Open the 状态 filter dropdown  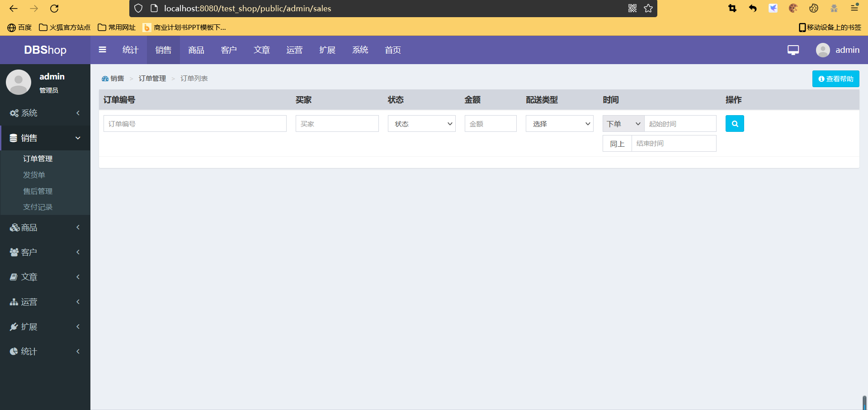coord(422,124)
